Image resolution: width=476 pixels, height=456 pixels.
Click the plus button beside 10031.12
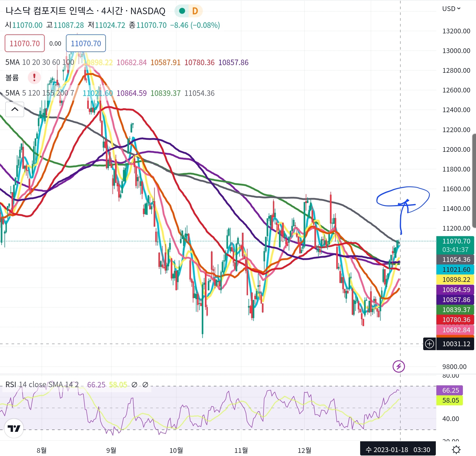click(430, 344)
